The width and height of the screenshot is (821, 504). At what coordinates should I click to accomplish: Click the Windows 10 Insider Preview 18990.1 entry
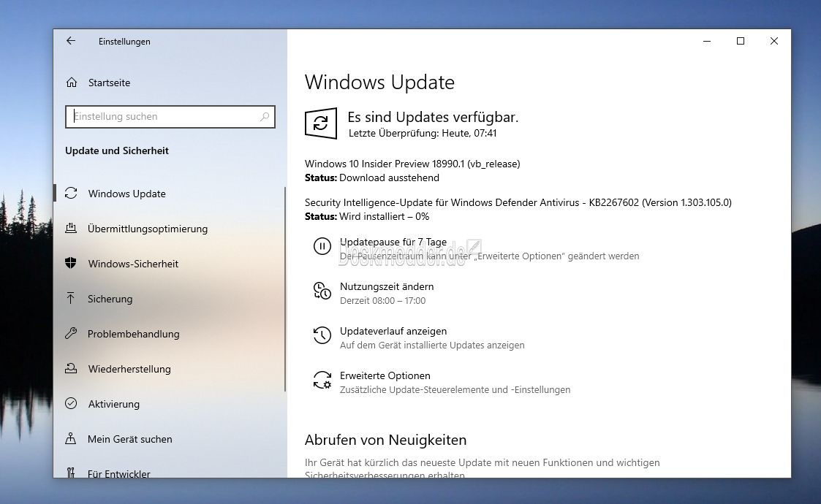coord(412,164)
